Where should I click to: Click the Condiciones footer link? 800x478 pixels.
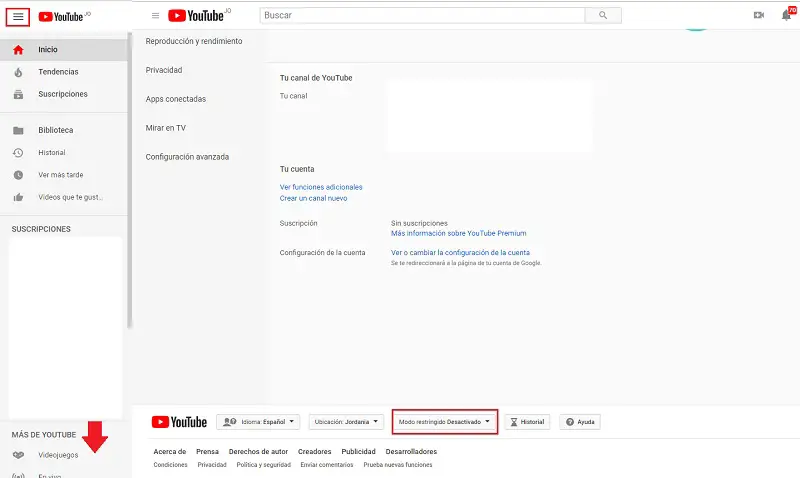[170, 465]
